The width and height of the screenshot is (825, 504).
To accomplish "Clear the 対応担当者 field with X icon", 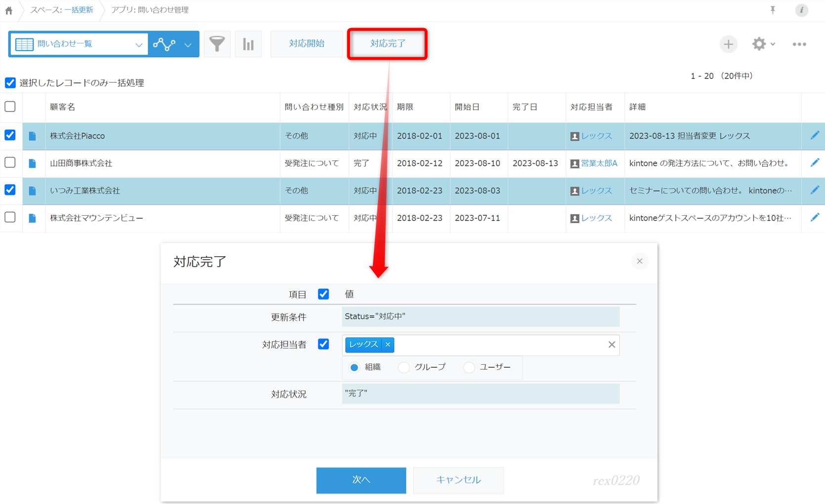I will (x=612, y=345).
